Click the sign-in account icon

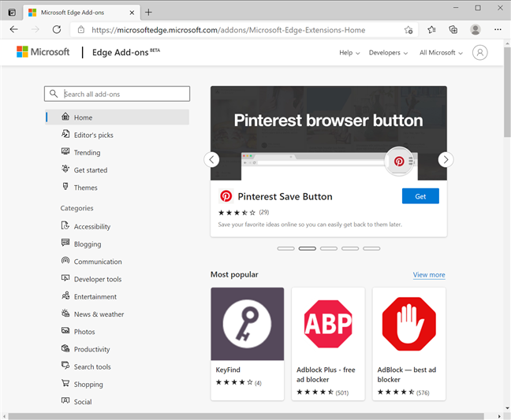pyautogui.click(x=479, y=53)
